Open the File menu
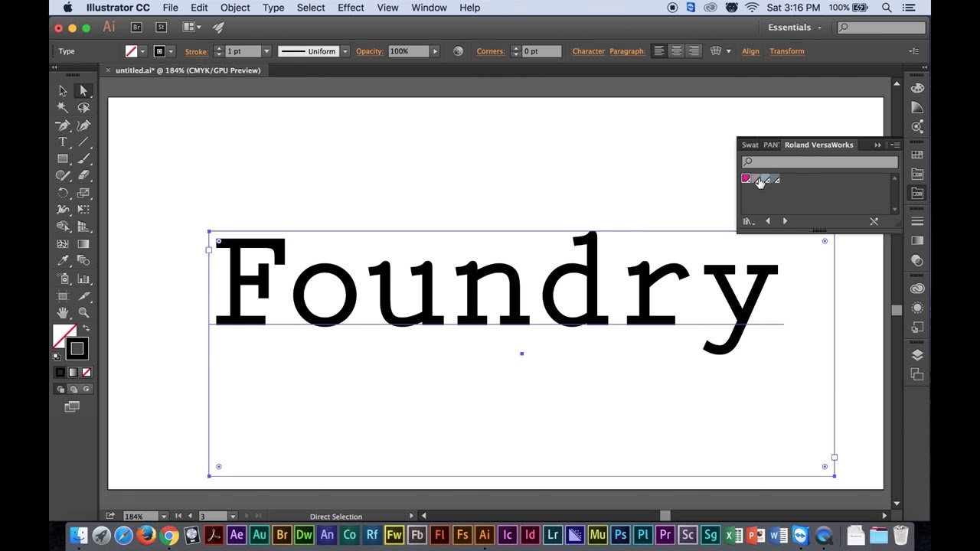980x551 pixels. [x=170, y=8]
